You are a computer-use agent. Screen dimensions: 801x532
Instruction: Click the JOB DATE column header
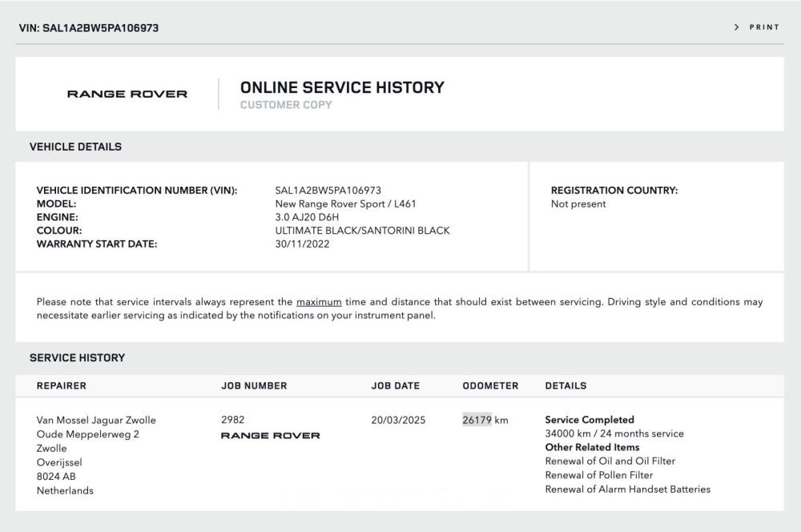point(395,385)
